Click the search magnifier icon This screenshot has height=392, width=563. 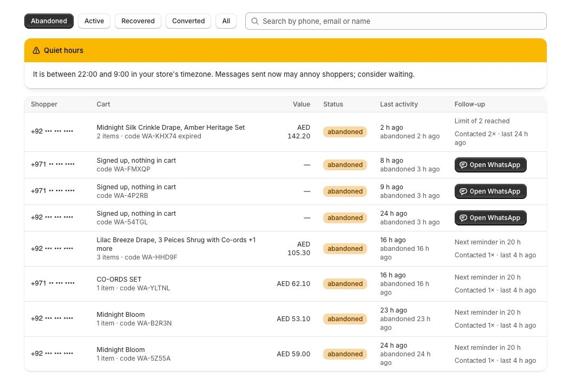(254, 21)
